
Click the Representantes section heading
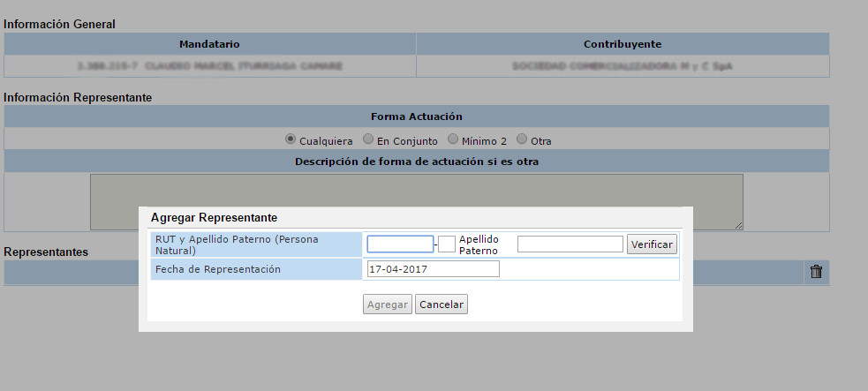[46, 252]
